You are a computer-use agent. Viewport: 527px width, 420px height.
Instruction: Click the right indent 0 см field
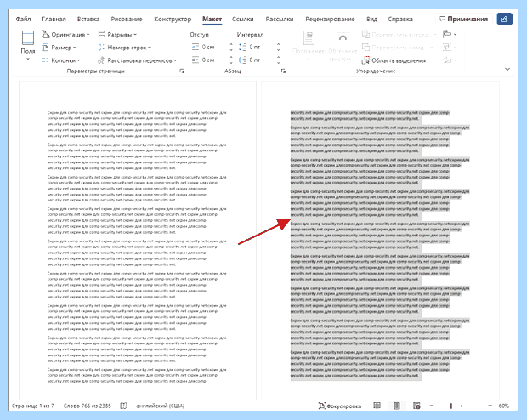(214, 60)
